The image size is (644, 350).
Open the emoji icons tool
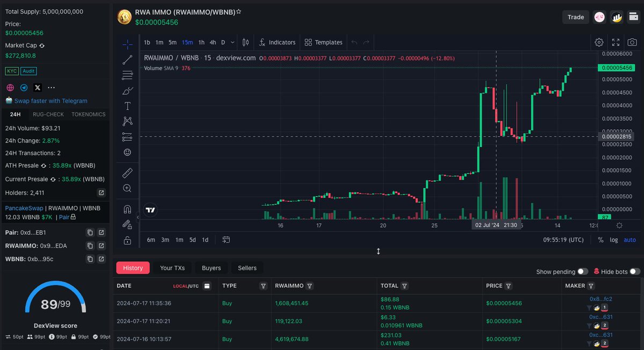pyautogui.click(x=127, y=152)
